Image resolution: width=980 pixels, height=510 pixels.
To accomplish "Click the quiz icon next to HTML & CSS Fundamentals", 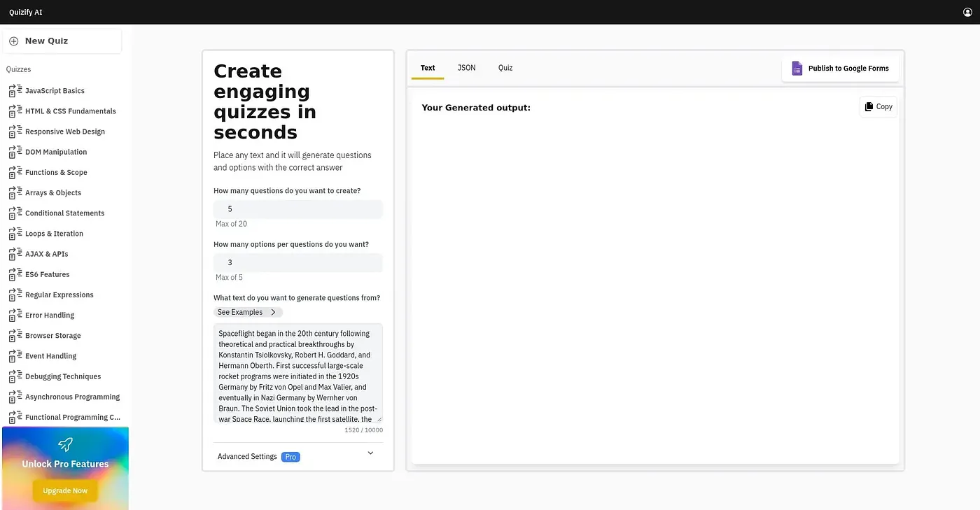I will 15,111.
